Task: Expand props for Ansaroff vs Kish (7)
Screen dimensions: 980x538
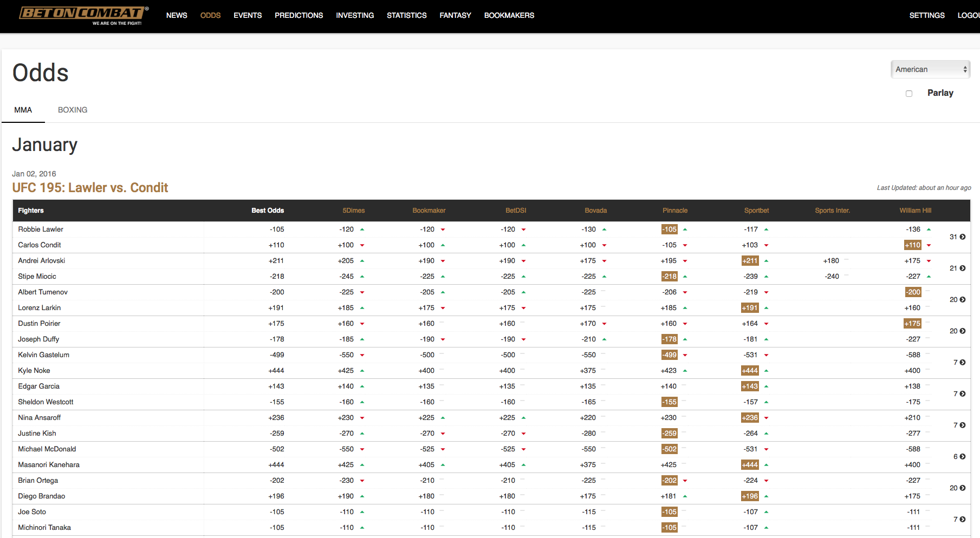Action: tap(959, 425)
